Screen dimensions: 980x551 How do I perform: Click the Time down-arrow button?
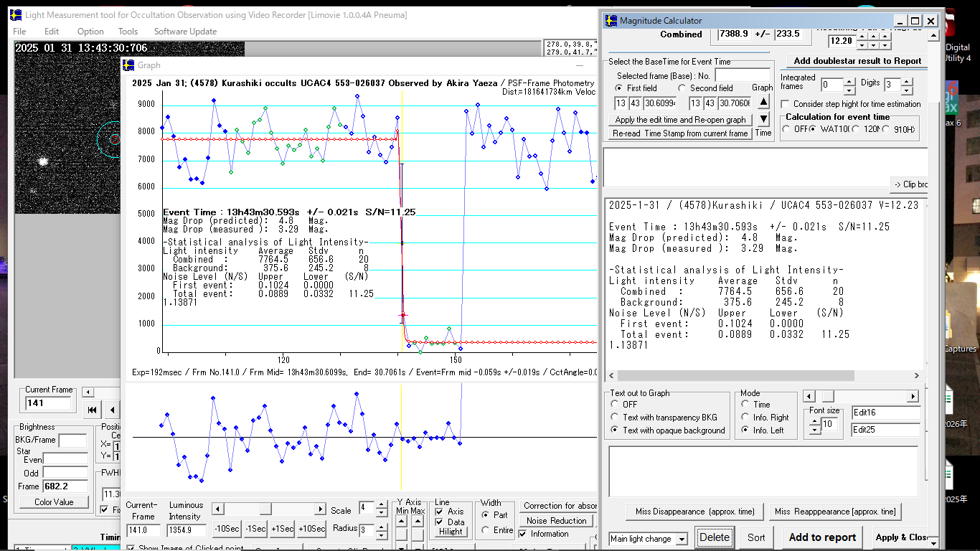[x=763, y=119]
